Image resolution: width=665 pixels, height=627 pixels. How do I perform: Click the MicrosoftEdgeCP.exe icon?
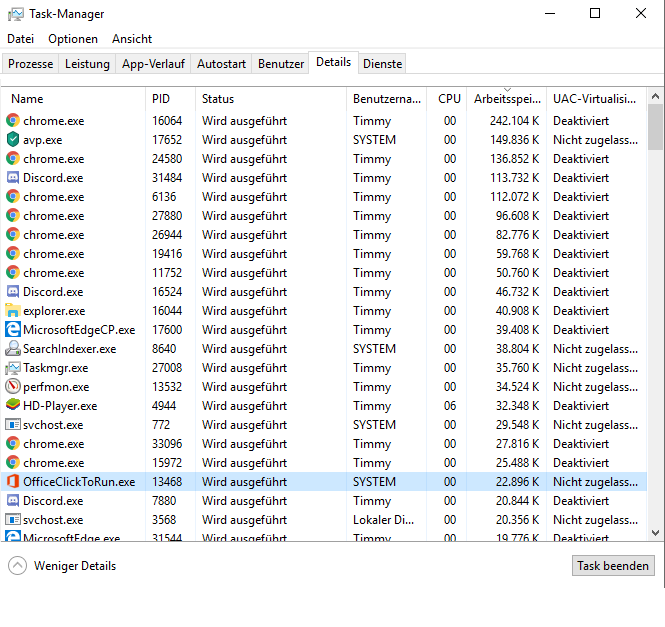(13, 329)
